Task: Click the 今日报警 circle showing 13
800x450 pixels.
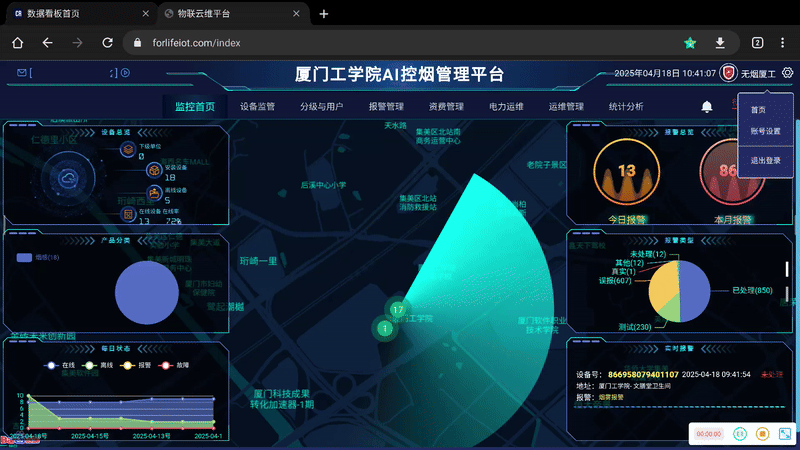Action: click(627, 172)
